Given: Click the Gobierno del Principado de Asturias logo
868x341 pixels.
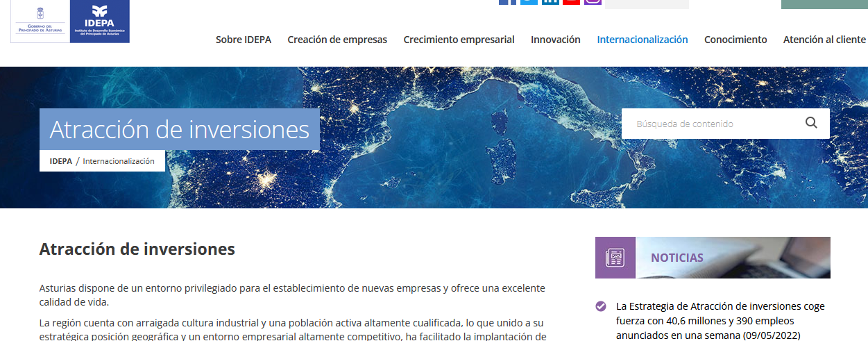Looking at the screenshot, I should click(x=41, y=21).
